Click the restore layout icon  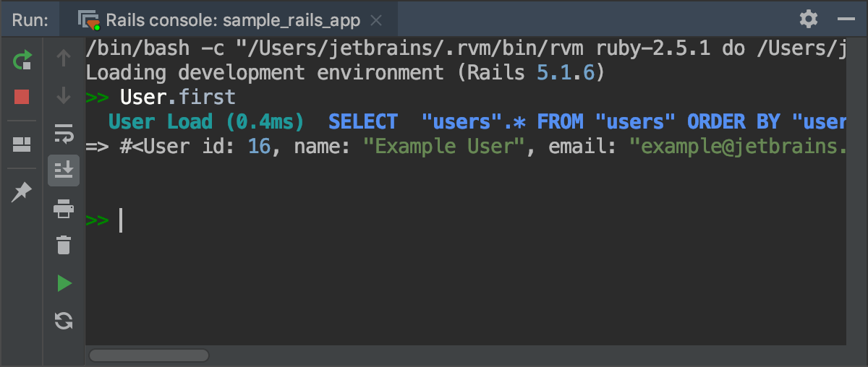[22, 144]
